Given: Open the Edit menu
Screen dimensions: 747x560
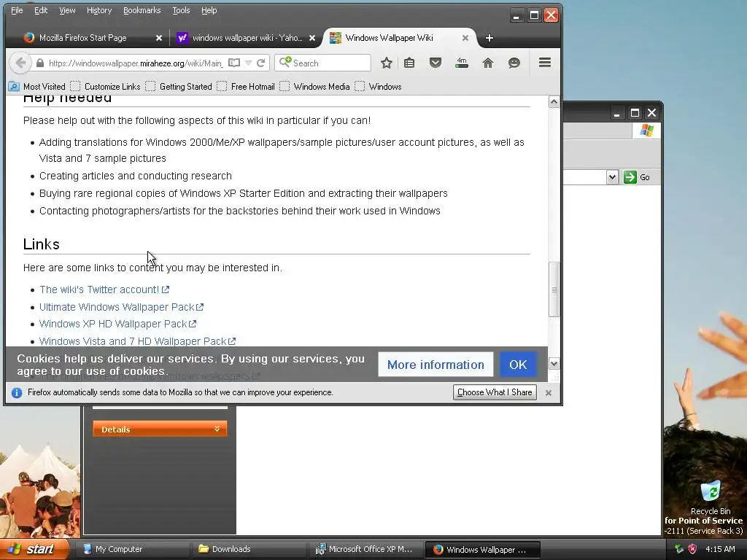Looking at the screenshot, I should [x=41, y=10].
